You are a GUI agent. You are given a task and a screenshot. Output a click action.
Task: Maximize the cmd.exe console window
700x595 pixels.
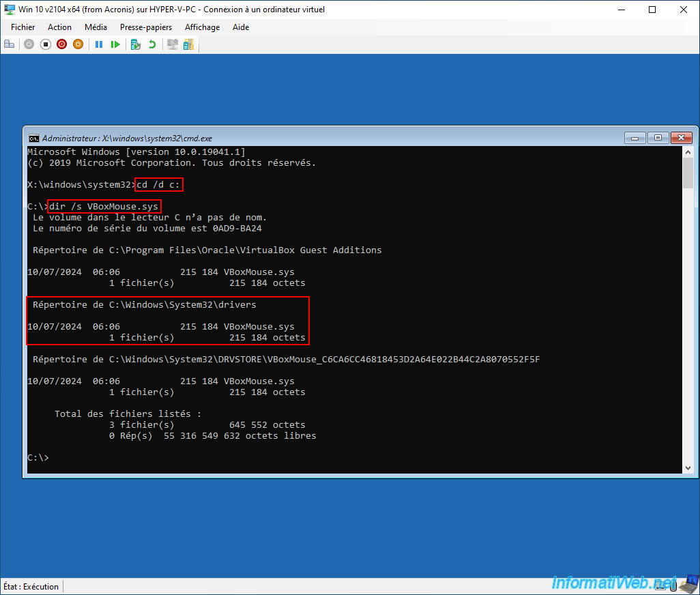click(x=658, y=138)
